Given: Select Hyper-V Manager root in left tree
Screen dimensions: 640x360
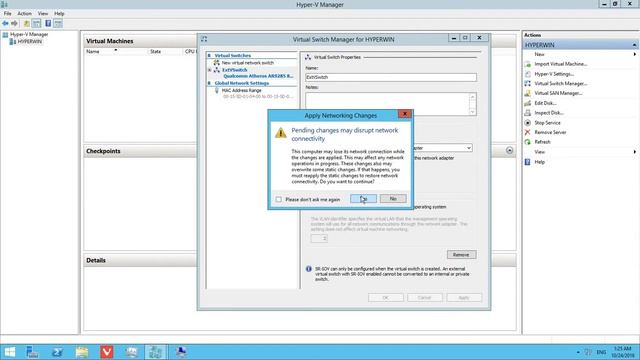Looking at the screenshot, I should [x=29, y=35].
